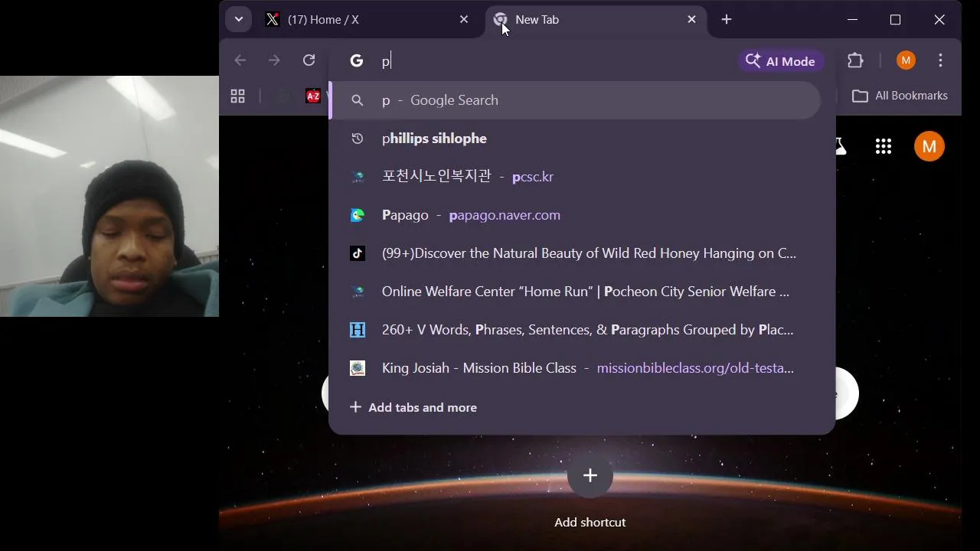Open a new tab with plus button

(727, 20)
